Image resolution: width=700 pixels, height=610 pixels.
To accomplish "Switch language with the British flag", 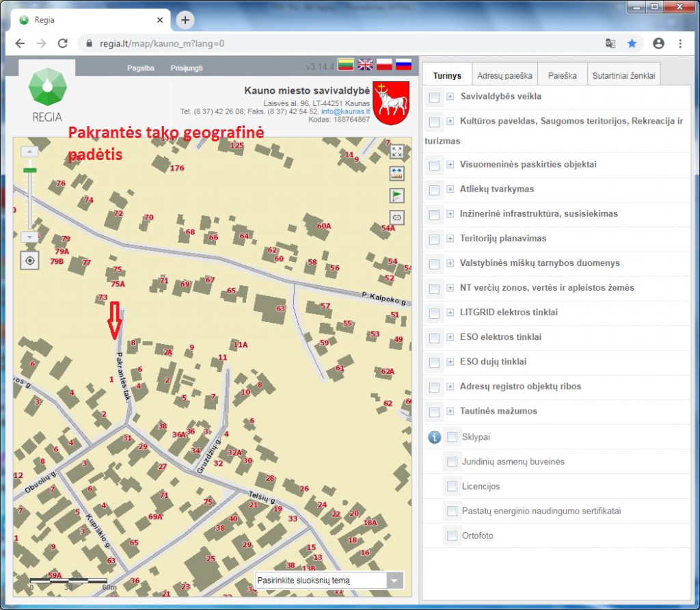I will point(366,65).
